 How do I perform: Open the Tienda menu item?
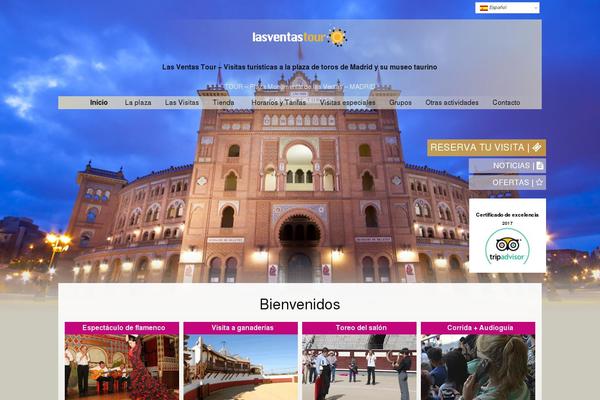click(223, 103)
